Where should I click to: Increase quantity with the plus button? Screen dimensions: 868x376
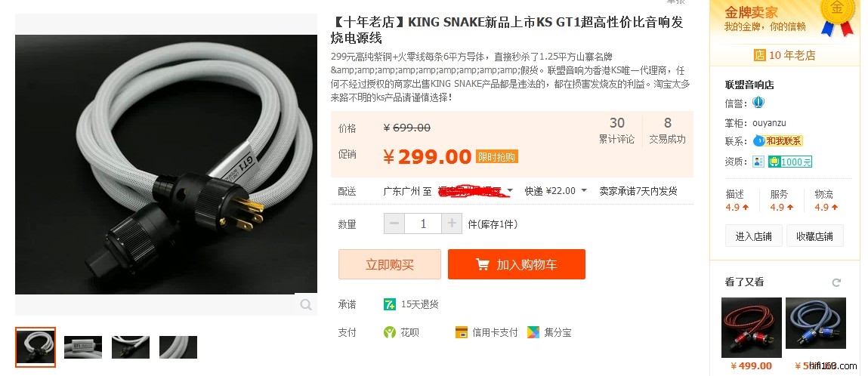[x=452, y=224]
